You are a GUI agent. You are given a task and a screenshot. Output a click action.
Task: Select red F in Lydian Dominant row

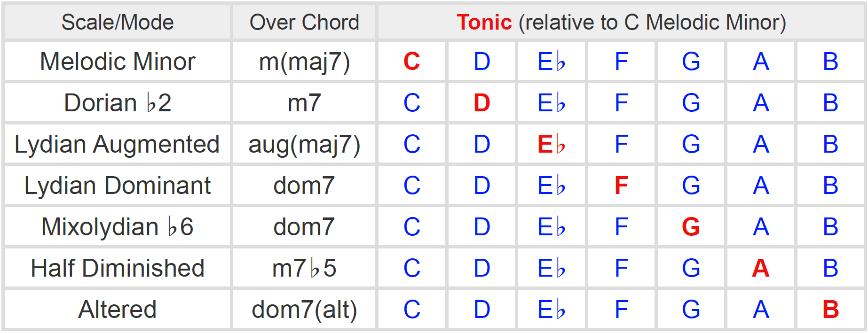(621, 186)
